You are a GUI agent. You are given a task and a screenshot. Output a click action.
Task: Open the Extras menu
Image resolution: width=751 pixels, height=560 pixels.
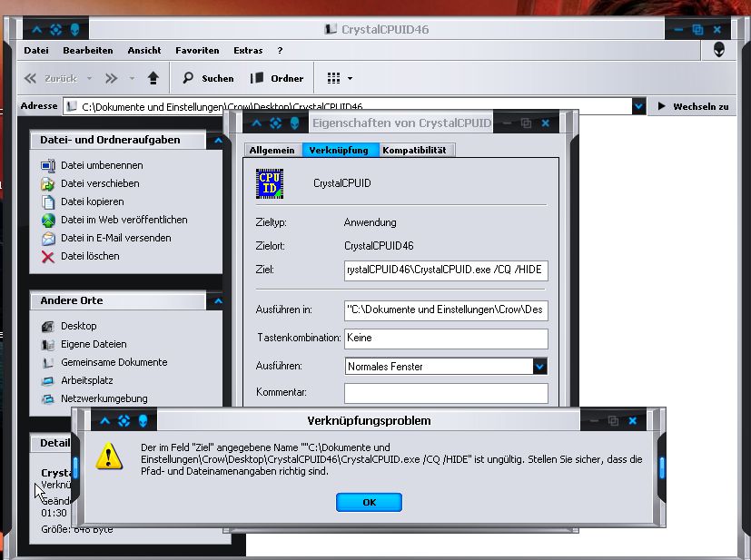pos(248,50)
